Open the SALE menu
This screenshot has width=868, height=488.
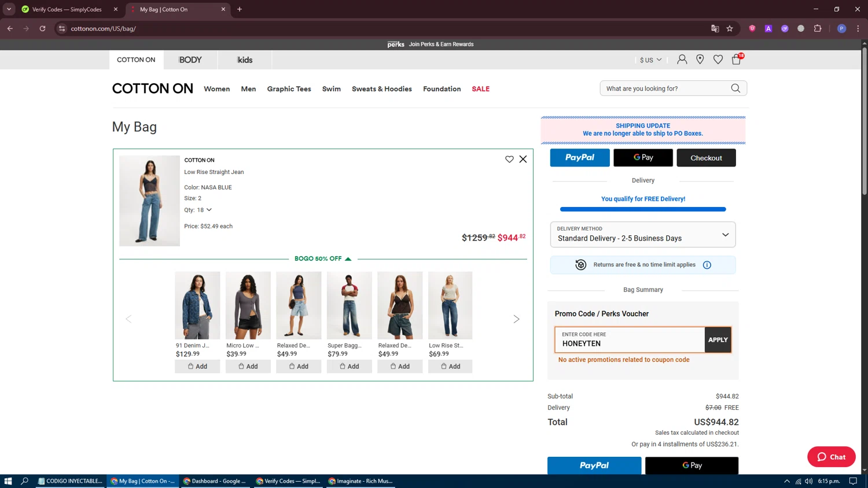pos(481,89)
